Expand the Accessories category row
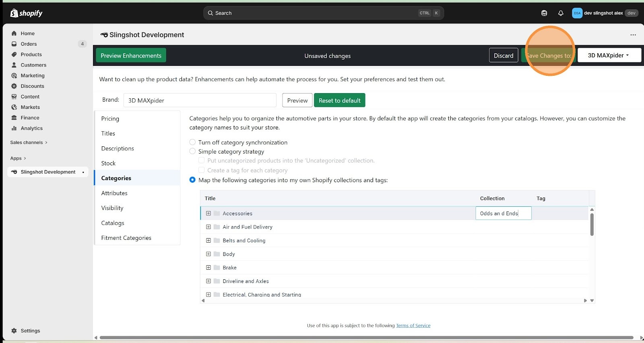The width and height of the screenshot is (644, 343). tap(208, 213)
